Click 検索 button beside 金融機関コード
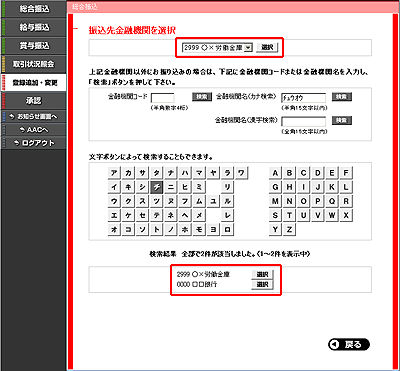400x371 pixels. pyautogui.click(x=202, y=97)
